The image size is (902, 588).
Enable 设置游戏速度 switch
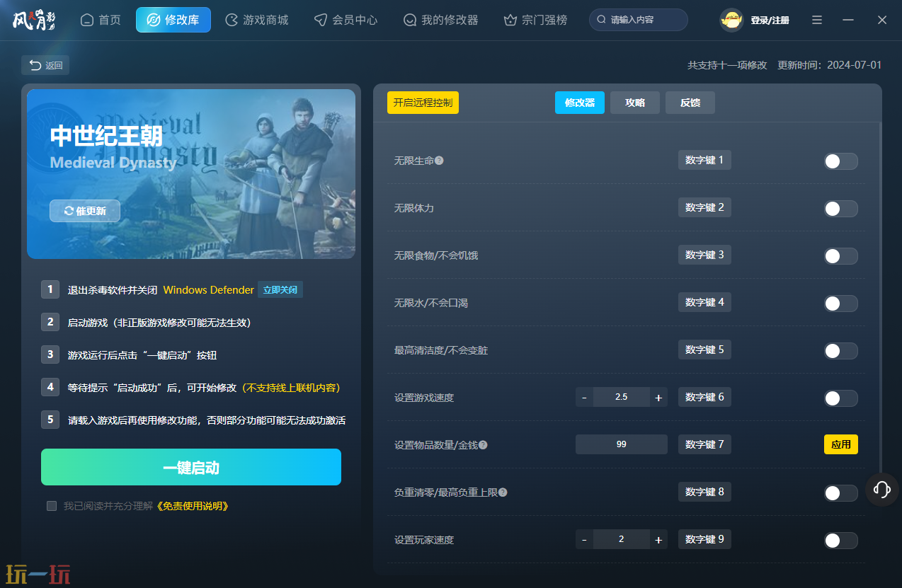(840, 398)
